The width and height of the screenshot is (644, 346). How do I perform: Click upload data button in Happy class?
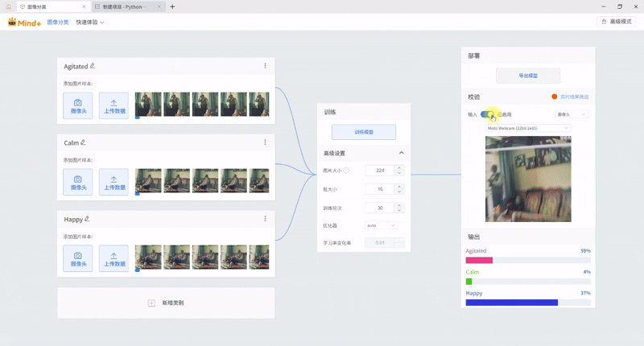pyautogui.click(x=114, y=258)
